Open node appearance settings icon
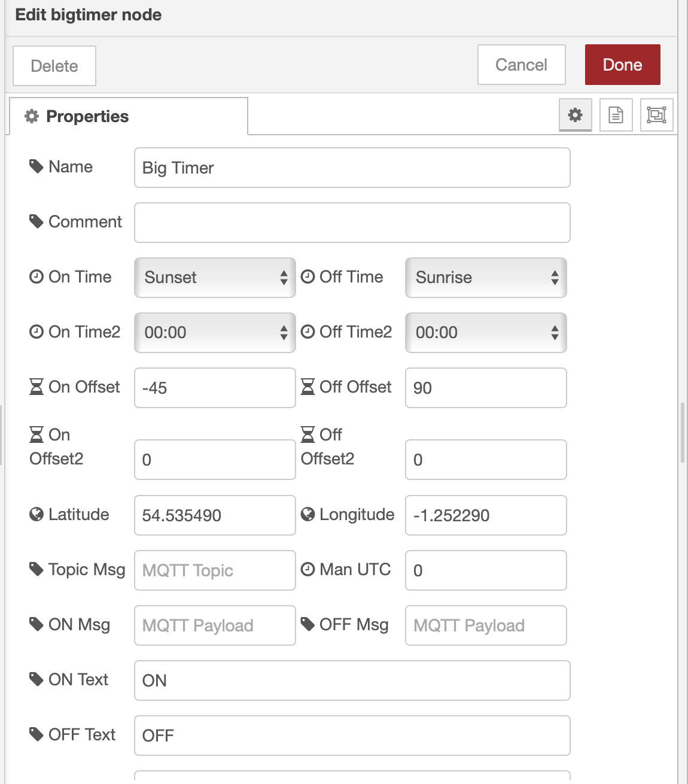The image size is (688, 784). [x=656, y=115]
